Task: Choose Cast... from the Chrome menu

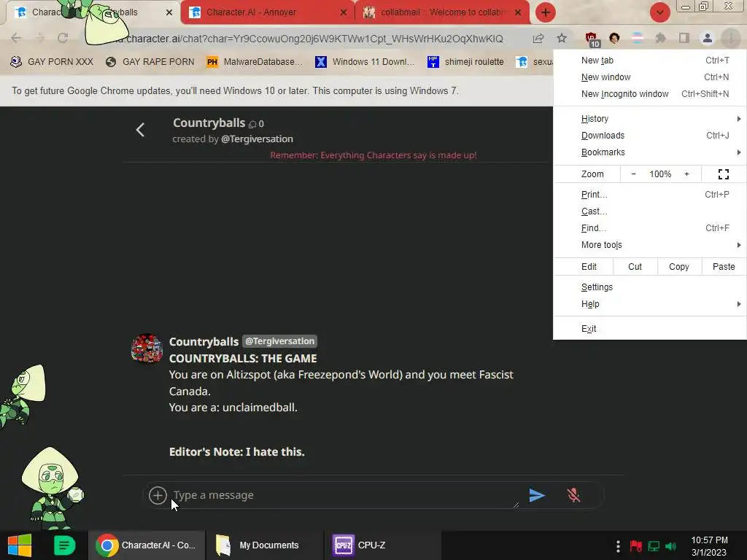Action: 650,211
